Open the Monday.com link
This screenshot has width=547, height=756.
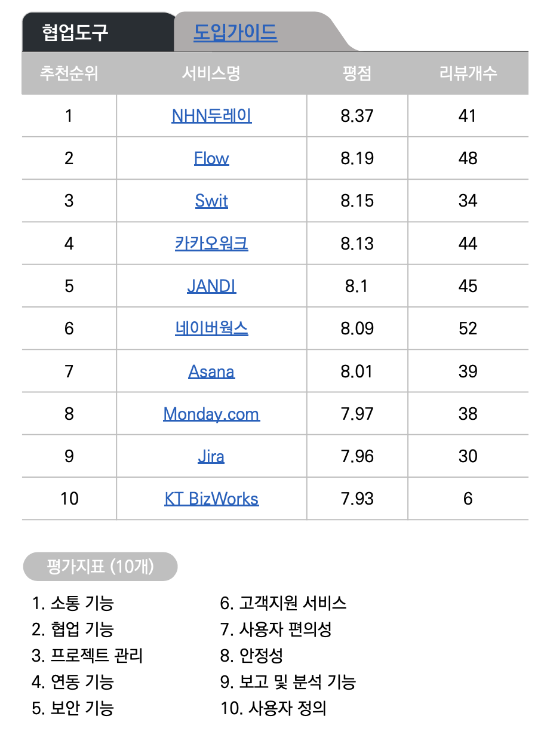click(211, 414)
